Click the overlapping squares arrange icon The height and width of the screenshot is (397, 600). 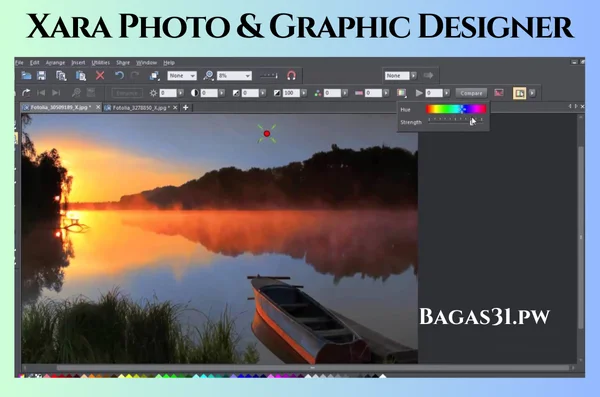154,76
